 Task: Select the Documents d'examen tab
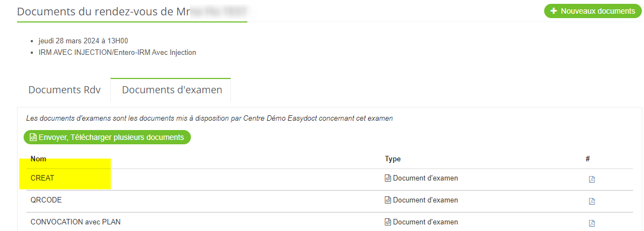click(172, 90)
